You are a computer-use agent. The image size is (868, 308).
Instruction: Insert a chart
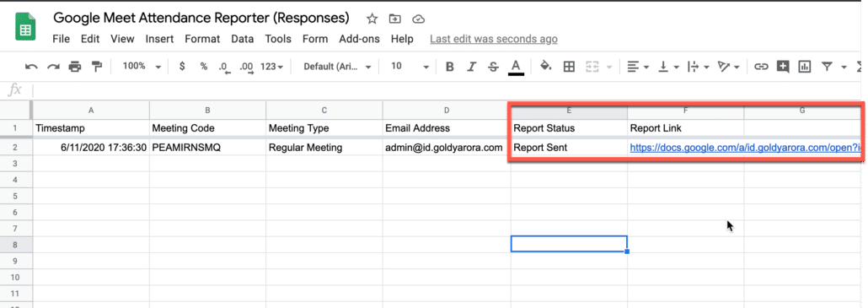pyautogui.click(x=804, y=67)
